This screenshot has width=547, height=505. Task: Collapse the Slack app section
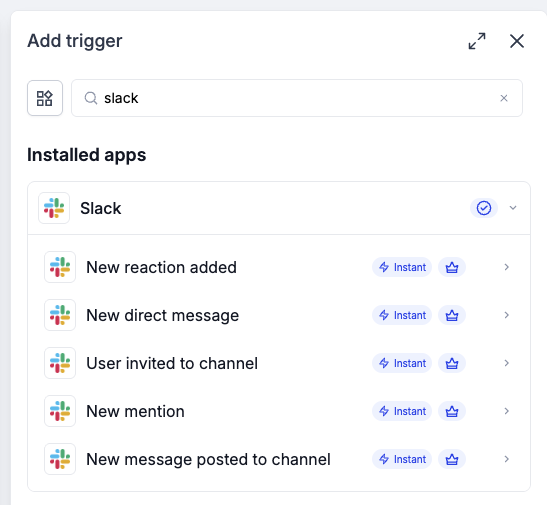513,208
